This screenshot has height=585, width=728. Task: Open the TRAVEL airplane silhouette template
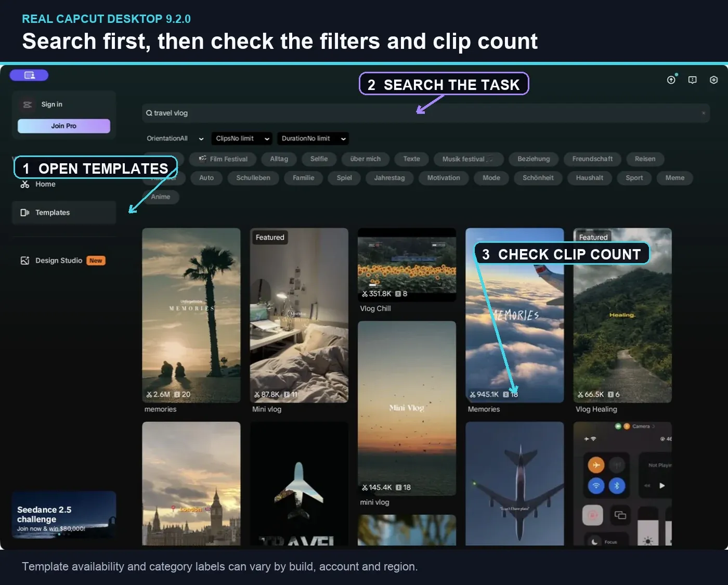[299, 484]
